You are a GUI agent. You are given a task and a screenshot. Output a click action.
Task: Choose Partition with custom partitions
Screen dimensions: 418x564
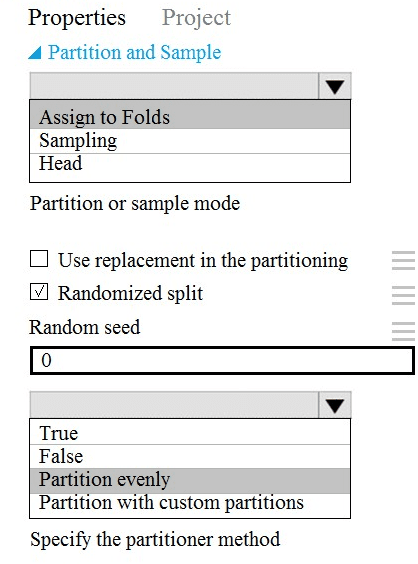point(190,502)
